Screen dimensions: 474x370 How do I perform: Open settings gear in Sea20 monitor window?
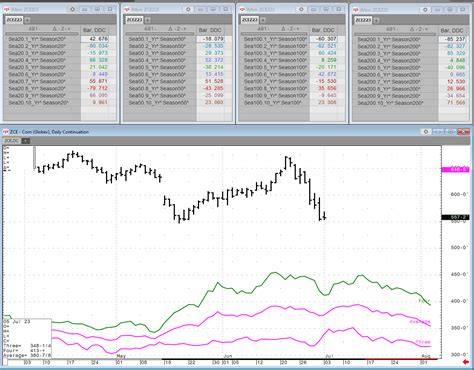72,10
